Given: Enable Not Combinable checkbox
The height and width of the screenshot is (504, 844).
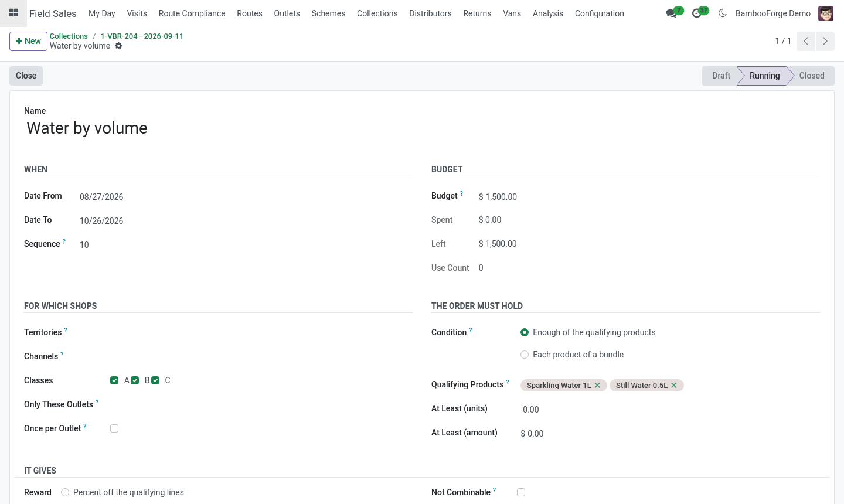Looking at the screenshot, I should [521, 492].
